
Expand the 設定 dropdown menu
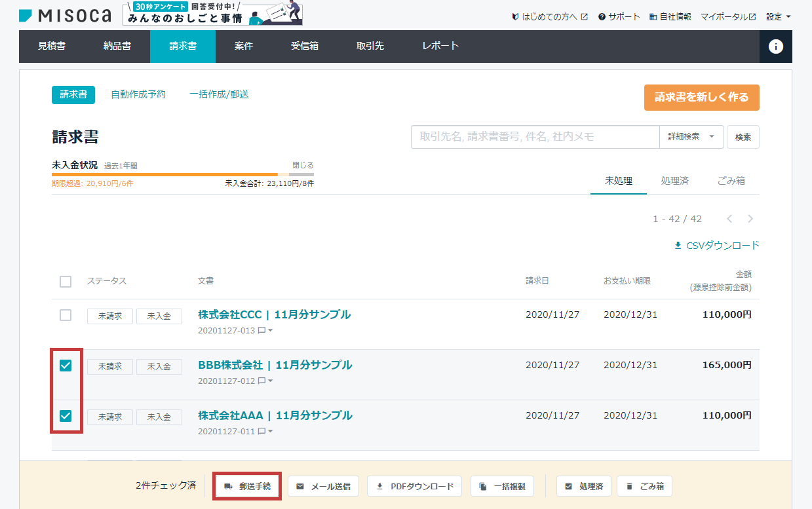click(779, 16)
